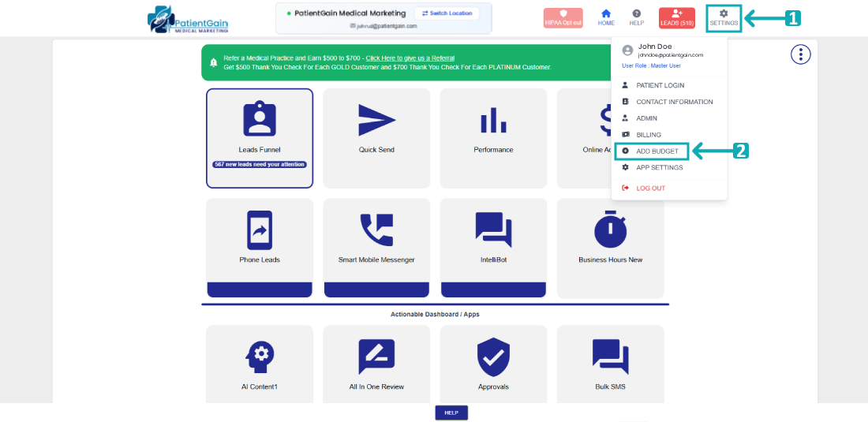Open the Leads Funnel tile
Image resolution: width=868 pixels, height=422 pixels.
coord(260,138)
